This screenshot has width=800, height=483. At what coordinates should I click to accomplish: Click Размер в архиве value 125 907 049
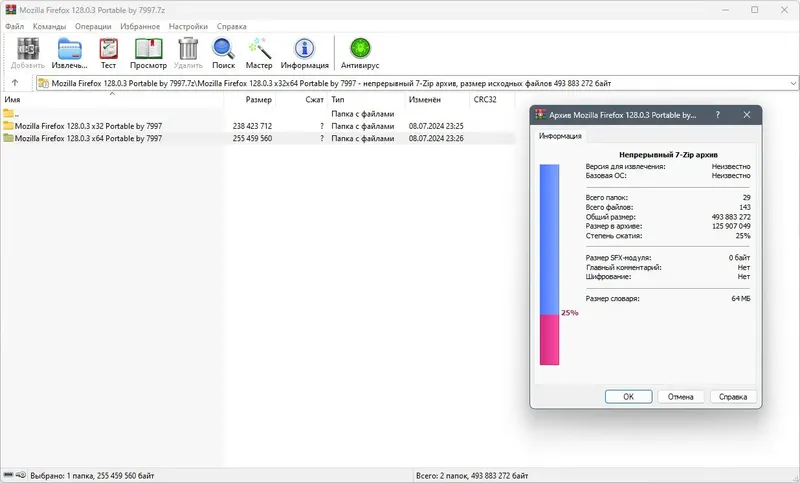coord(731,226)
